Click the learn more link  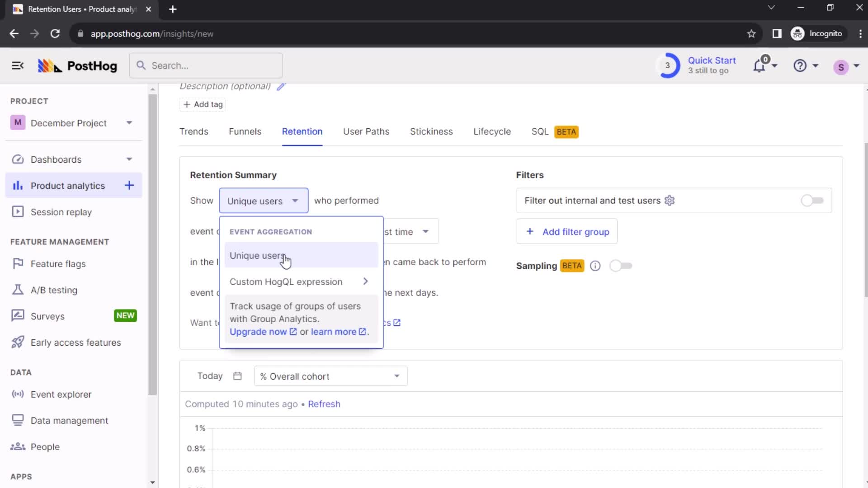[338, 332]
